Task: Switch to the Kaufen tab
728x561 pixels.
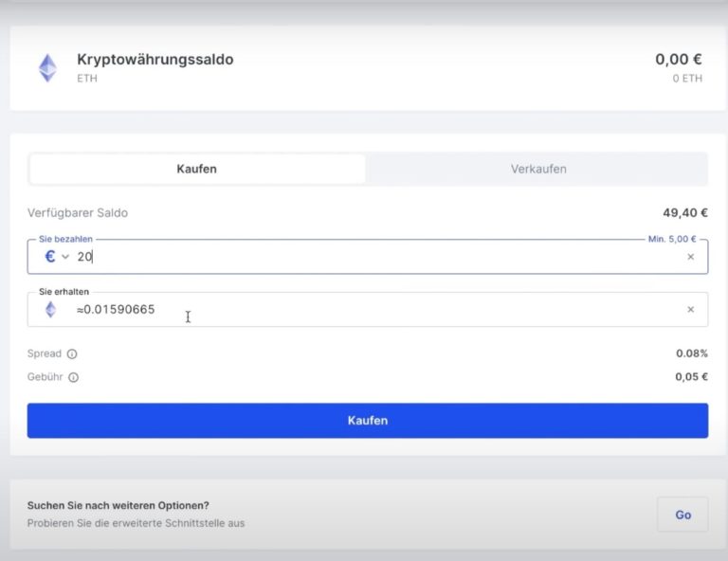Action: (197, 169)
